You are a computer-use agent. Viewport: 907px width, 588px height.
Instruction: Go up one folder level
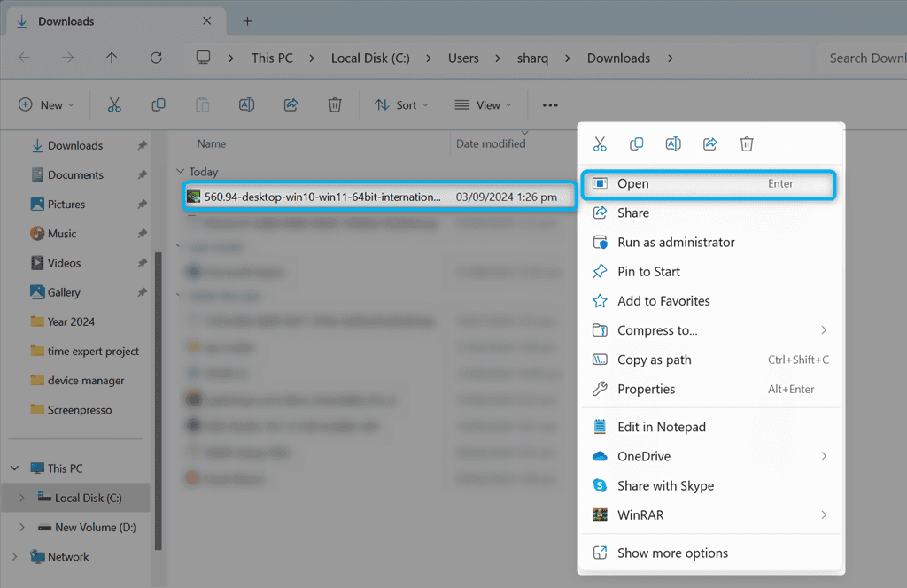click(112, 58)
